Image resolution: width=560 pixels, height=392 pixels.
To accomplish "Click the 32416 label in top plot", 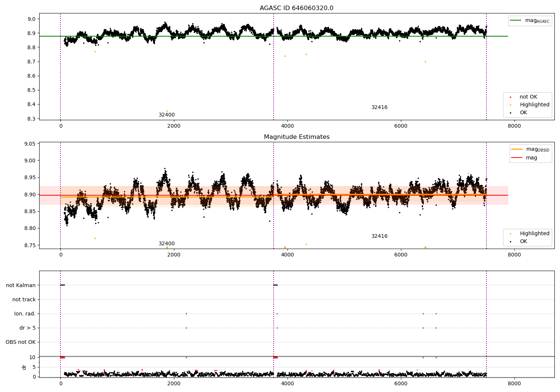I will (379, 108).
